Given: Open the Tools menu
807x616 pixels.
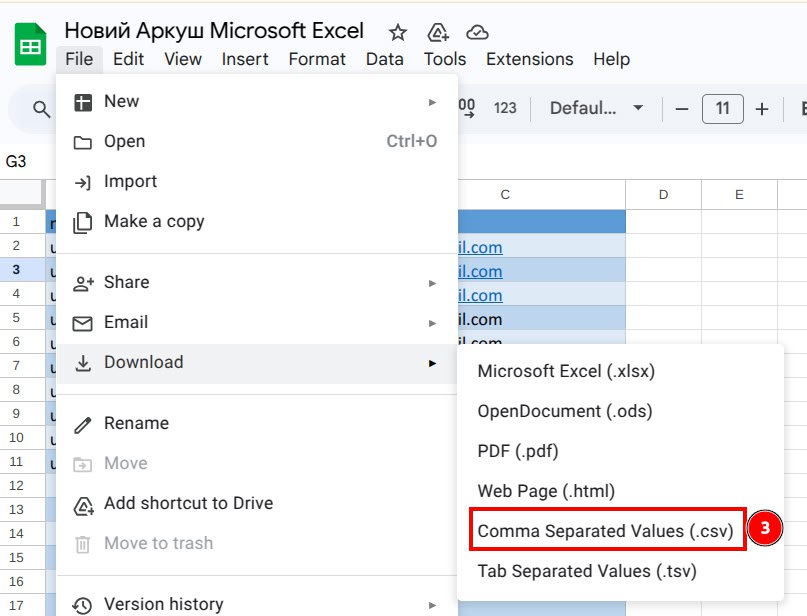Looking at the screenshot, I should click(445, 59).
